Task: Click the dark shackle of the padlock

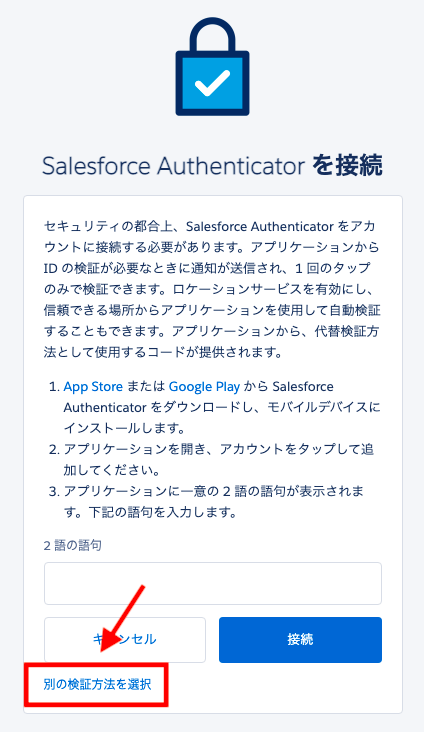Action: click(x=212, y=35)
